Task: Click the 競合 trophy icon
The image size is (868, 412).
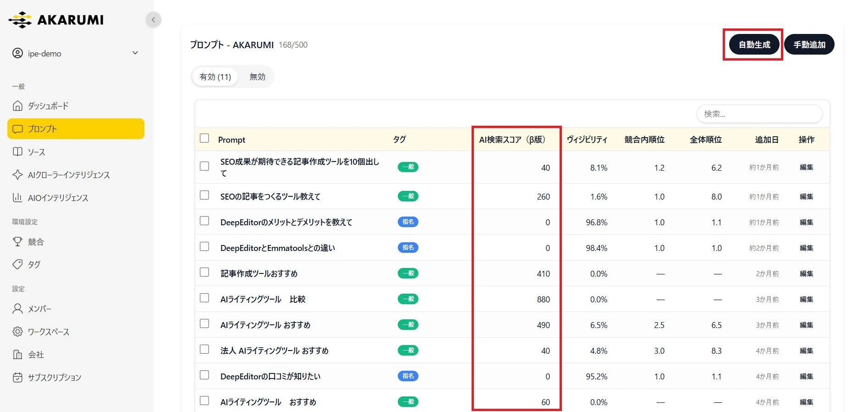Action: [x=17, y=242]
